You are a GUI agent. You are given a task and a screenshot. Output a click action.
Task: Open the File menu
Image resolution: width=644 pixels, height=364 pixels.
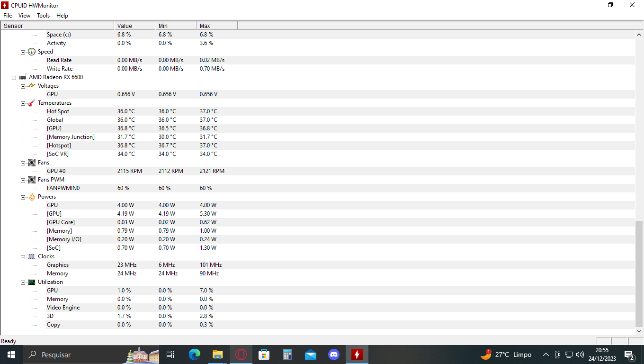(8, 16)
